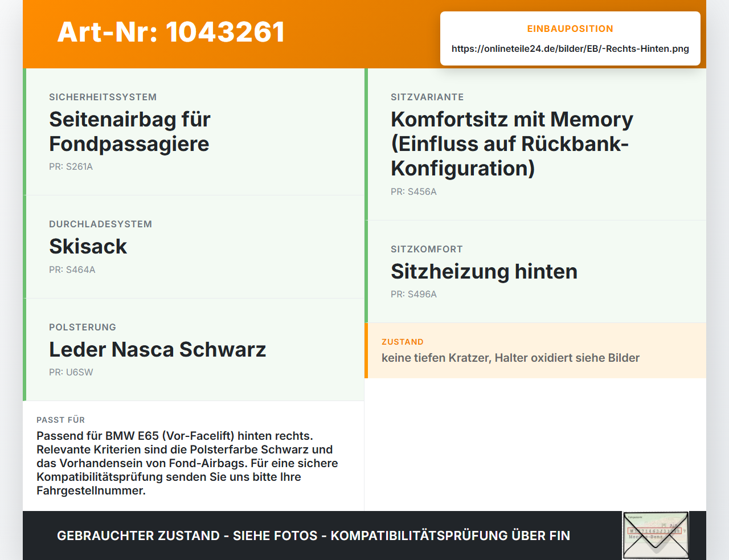Click the BMW E65 compatibility paragraph
The image size is (729, 560).
pos(187,463)
